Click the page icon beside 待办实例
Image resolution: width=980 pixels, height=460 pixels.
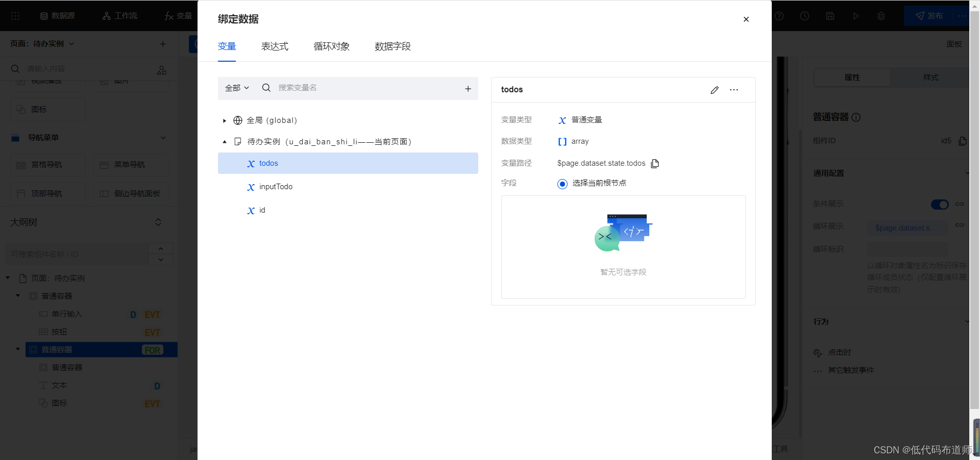point(238,142)
